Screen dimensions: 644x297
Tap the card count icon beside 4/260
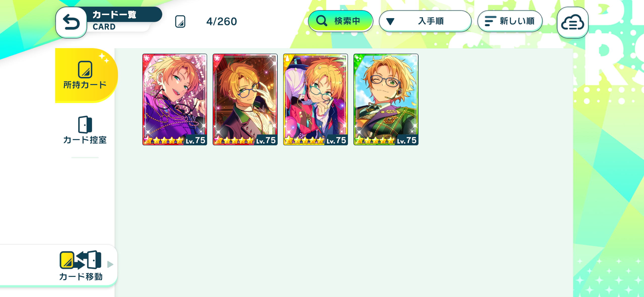(x=180, y=21)
